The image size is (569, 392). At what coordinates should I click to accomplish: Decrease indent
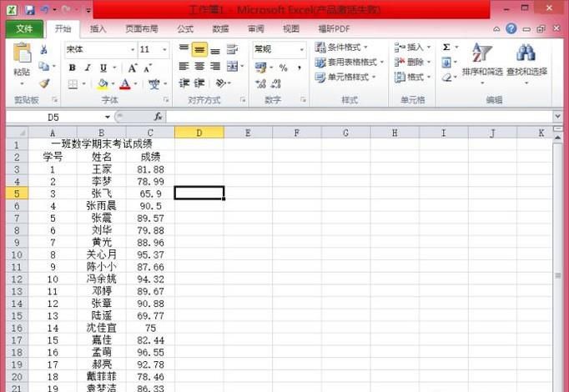[x=184, y=83]
